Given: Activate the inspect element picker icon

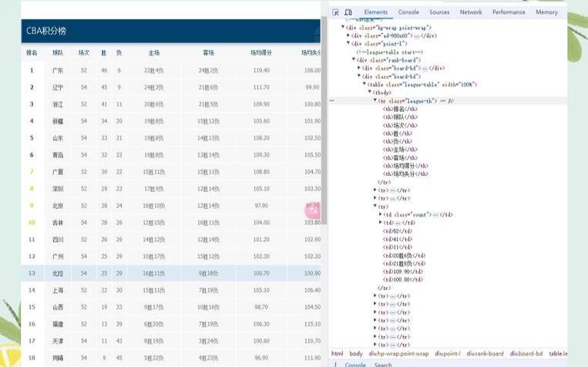Looking at the screenshot, I should pos(336,12).
